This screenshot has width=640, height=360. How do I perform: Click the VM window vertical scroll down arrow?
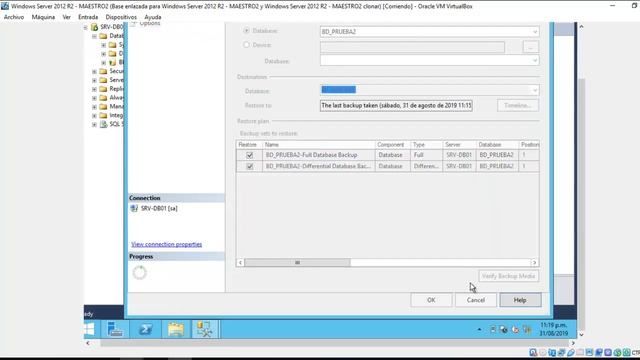coord(581,334)
